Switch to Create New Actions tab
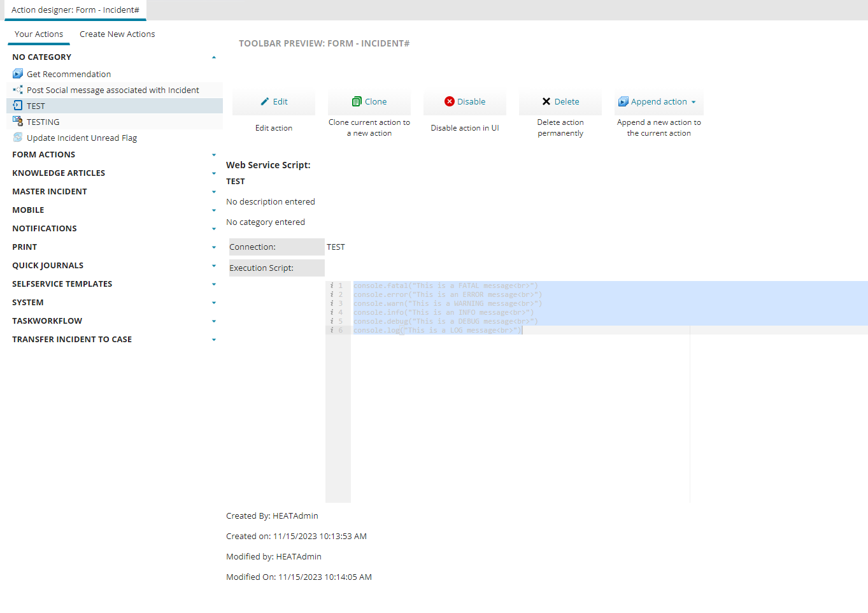This screenshot has height=613, width=868. [x=117, y=34]
